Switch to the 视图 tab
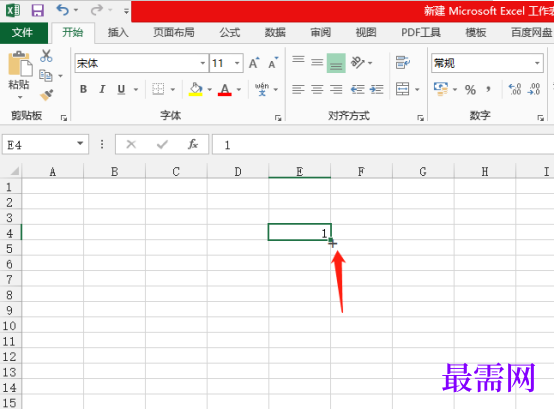The width and height of the screenshot is (554, 409). pyautogui.click(x=366, y=33)
